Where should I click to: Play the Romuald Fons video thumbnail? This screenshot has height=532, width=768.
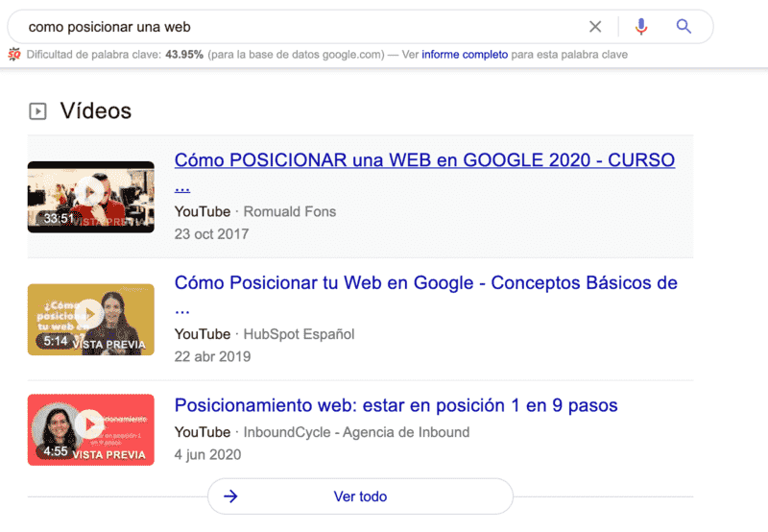click(90, 197)
